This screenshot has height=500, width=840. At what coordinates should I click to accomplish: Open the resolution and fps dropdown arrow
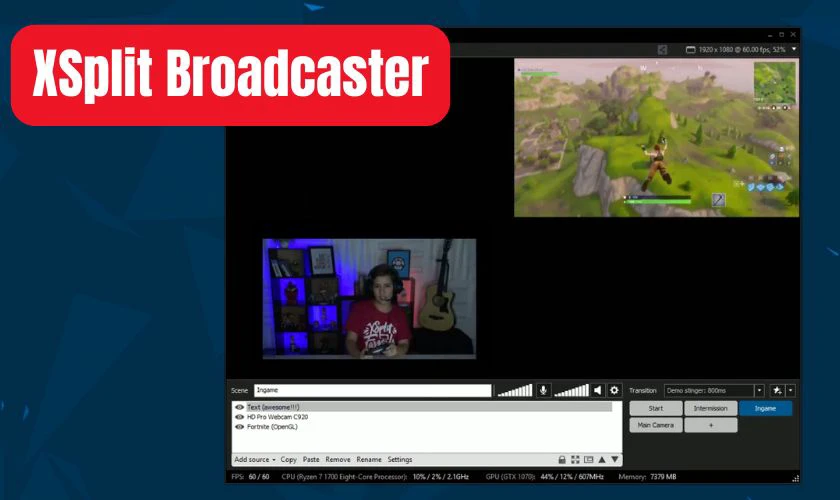click(794, 49)
